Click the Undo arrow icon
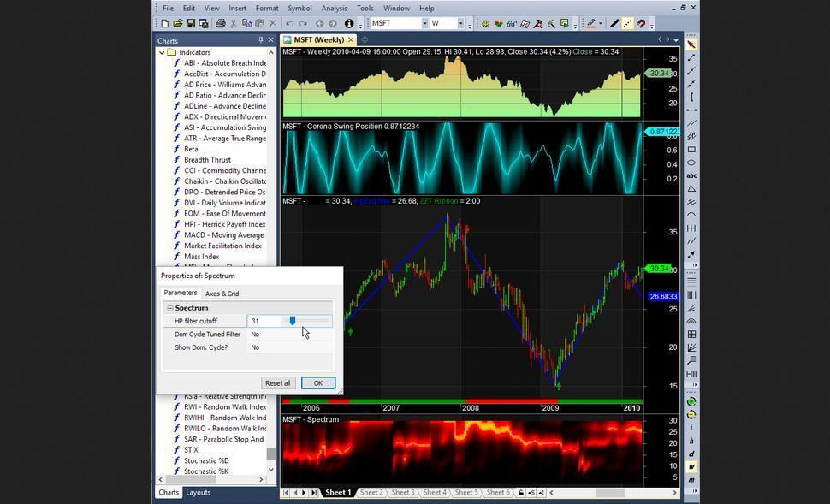The width and height of the screenshot is (830, 504). point(289,23)
